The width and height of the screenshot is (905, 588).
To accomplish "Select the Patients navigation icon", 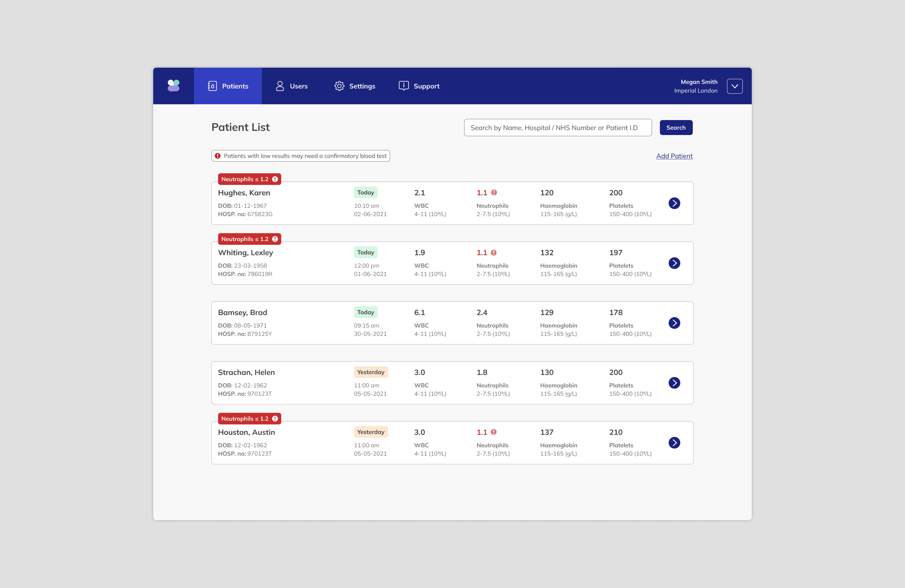I will [212, 86].
